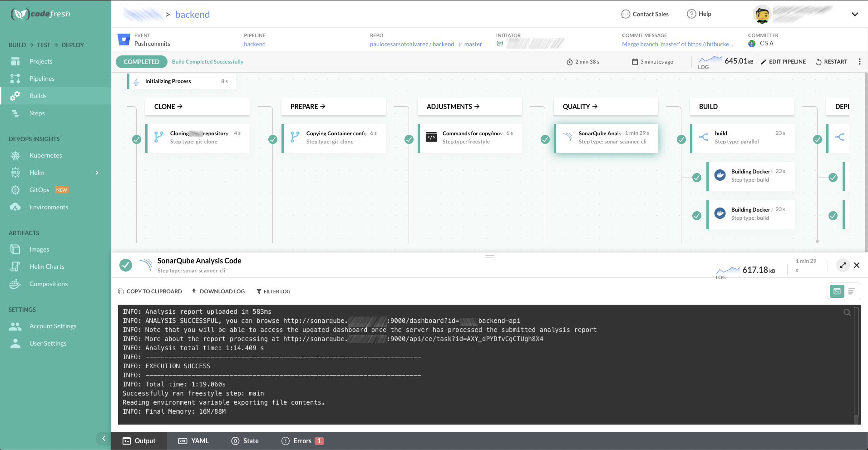Open the Projects section in the sidebar
Screen dimensions: 868x450
(x=40, y=61)
